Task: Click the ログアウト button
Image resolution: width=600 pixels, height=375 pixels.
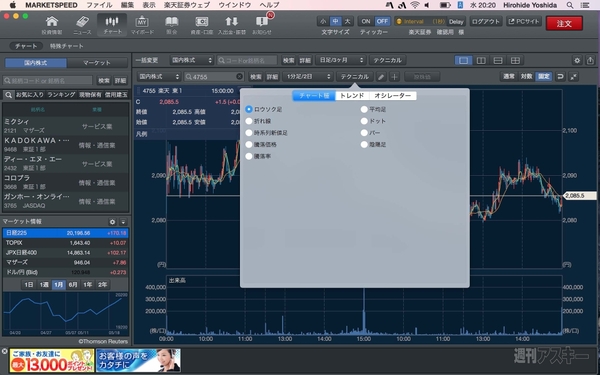Action: click(x=486, y=21)
